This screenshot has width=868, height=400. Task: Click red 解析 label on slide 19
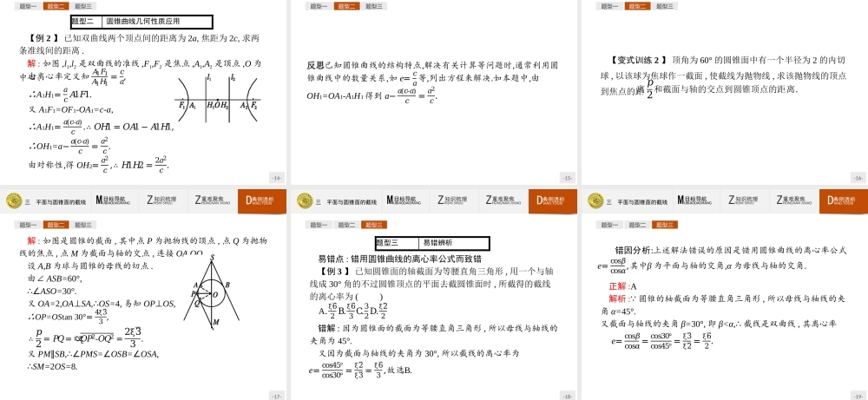tap(618, 298)
